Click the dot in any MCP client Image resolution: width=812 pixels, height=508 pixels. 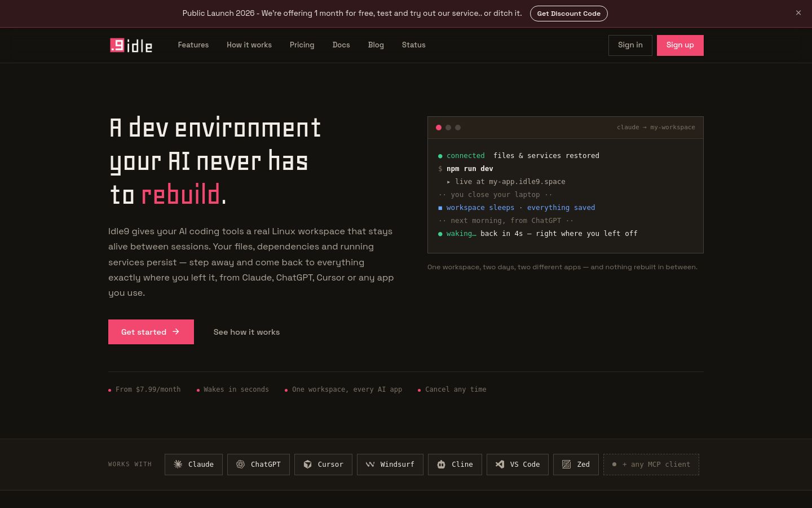[x=615, y=465]
